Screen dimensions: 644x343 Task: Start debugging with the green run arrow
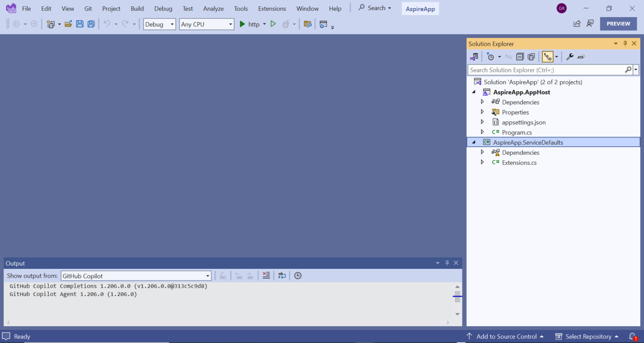tap(242, 24)
